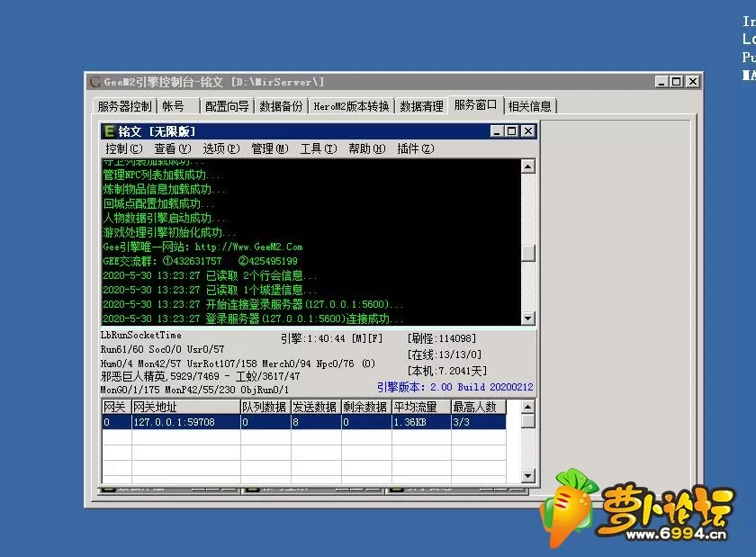
Task: Open the HeroM2版本转换 tab
Action: tap(351, 106)
